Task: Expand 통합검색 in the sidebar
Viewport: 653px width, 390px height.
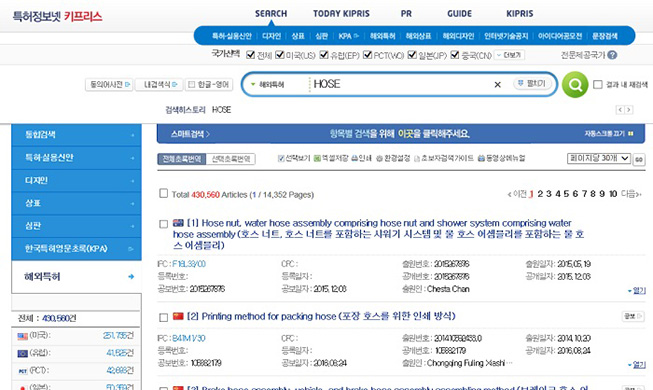Action: click(x=77, y=135)
